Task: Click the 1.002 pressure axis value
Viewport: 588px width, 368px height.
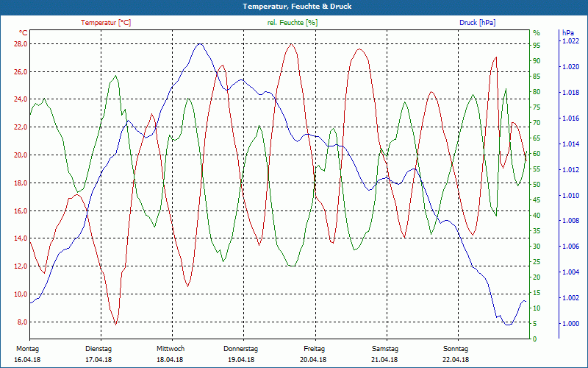Action: pyautogui.click(x=571, y=298)
